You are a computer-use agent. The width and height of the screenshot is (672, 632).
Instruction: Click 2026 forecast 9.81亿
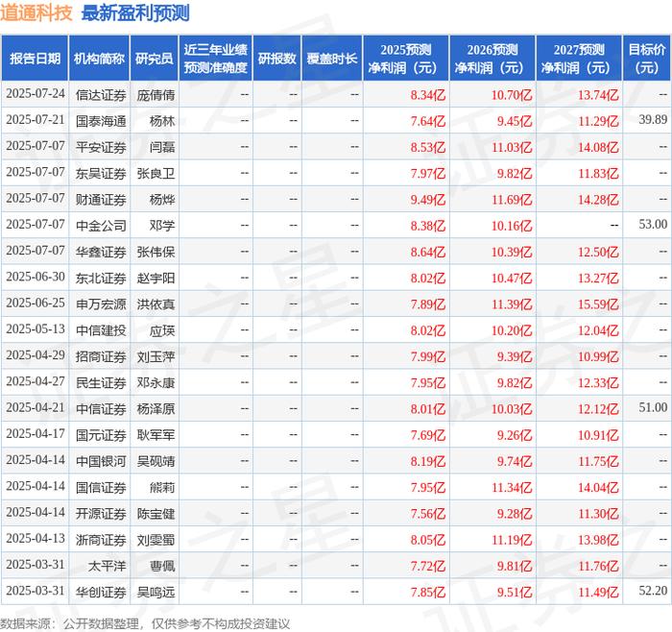(x=515, y=566)
